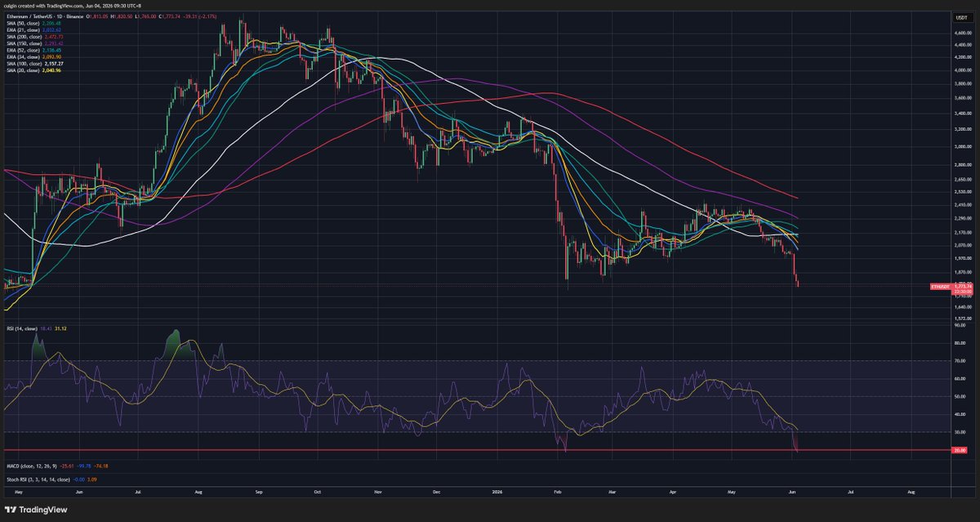Click the 2026 year label on the time axis
Screen dimensions: 980x522
tap(497, 493)
